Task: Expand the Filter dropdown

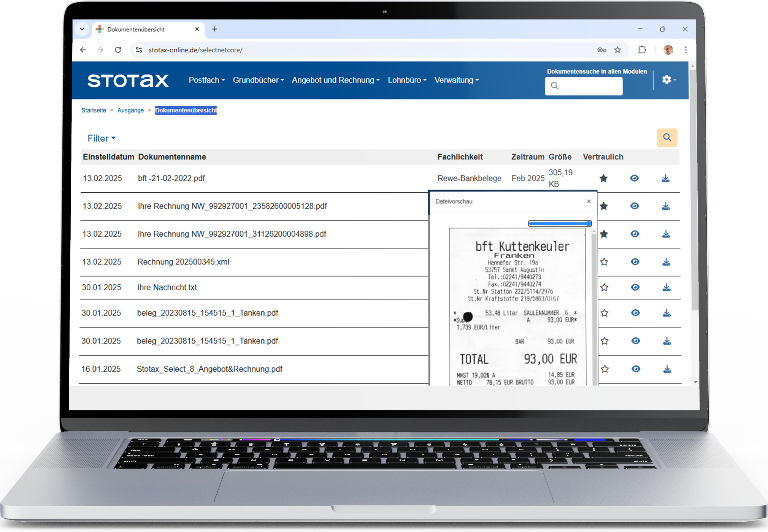Action: click(x=102, y=138)
